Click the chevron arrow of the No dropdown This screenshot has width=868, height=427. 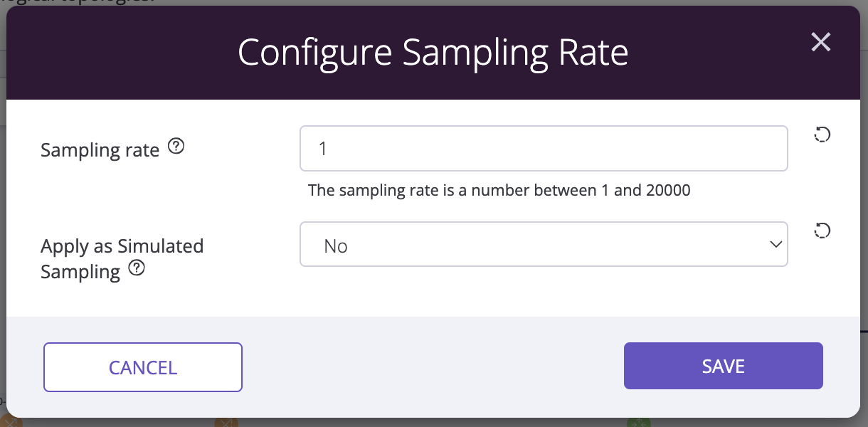[x=775, y=244]
